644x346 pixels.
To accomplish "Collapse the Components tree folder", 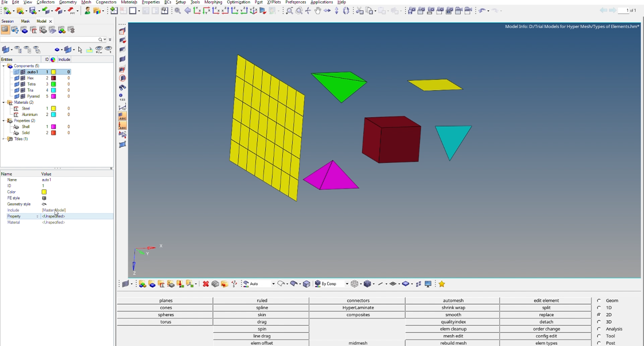I will pyautogui.click(x=4, y=66).
